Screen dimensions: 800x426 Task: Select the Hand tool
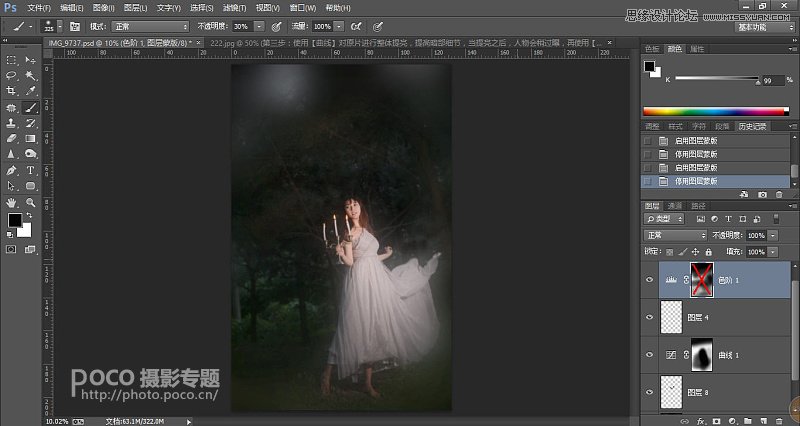(x=11, y=203)
